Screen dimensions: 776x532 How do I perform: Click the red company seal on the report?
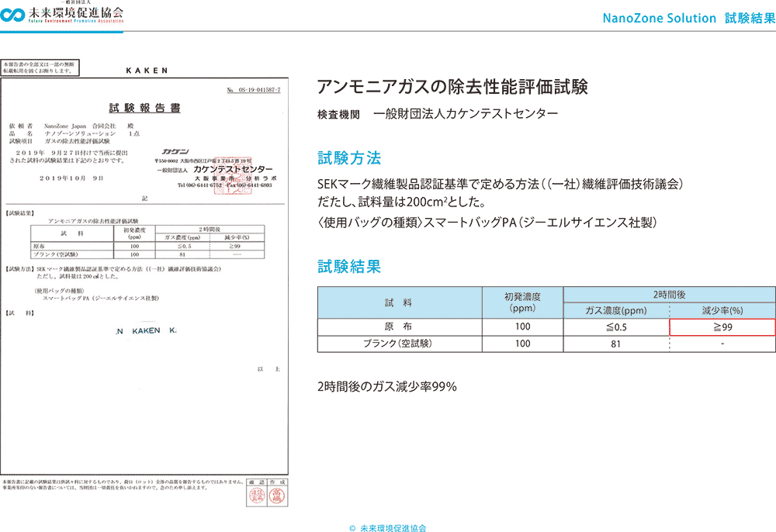[x=233, y=176]
